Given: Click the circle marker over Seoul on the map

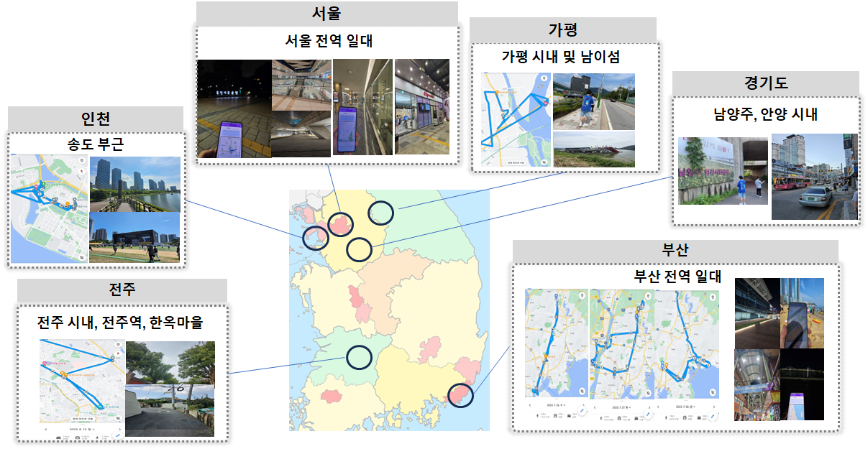Looking at the screenshot, I should coord(341,224).
